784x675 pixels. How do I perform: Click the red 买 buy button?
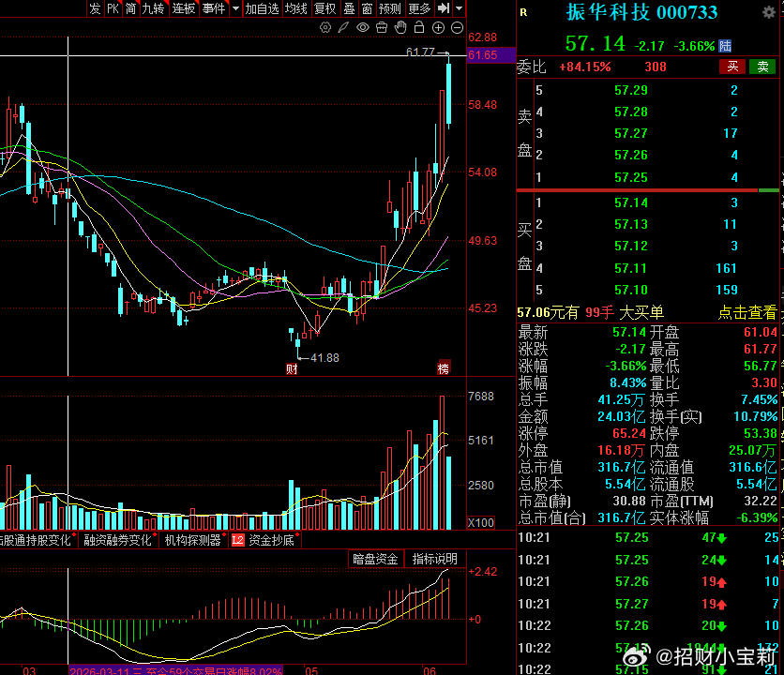[732, 67]
